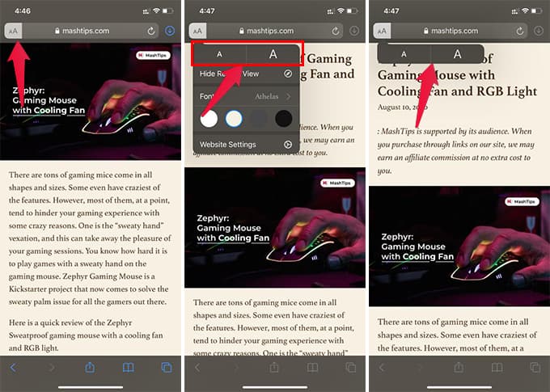Tap the bookmarks icon in right screenshot toolbar
The image size is (550, 392).
click(x=497, y=368)
